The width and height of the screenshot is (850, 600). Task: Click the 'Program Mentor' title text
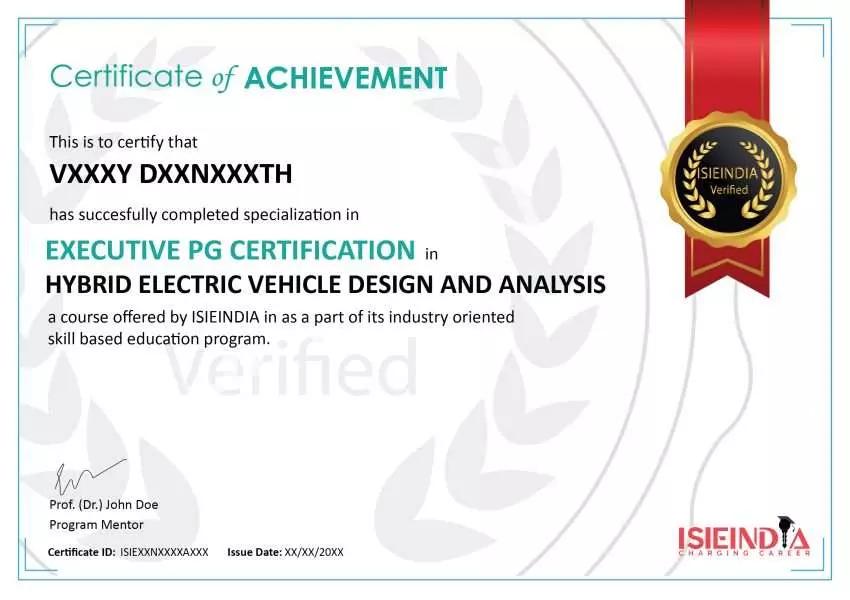(96, 525)
